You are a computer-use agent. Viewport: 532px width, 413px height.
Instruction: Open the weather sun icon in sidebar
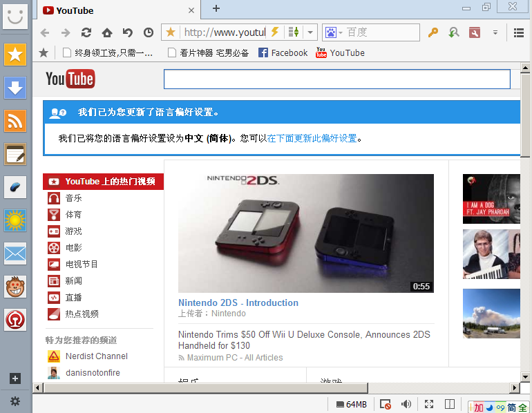point(15,220)
